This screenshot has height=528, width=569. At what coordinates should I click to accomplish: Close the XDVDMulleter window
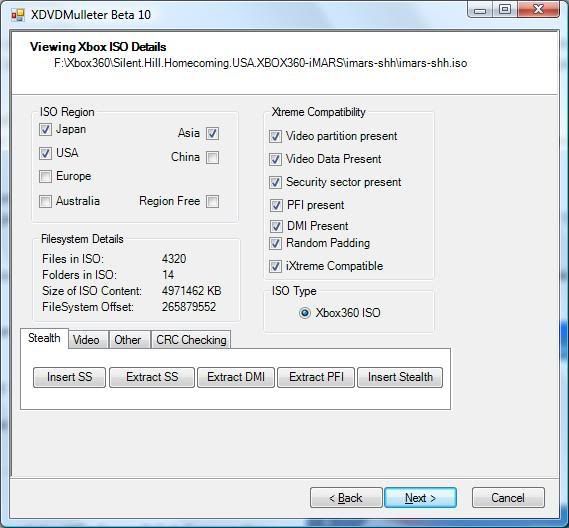[x=538, y=9]
